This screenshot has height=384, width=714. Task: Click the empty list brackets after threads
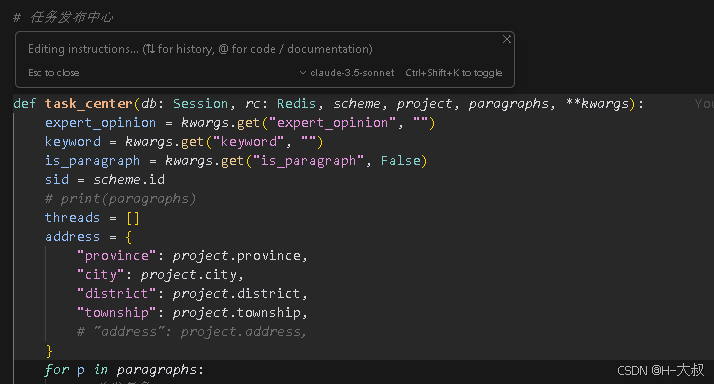[x=133, y=218]
